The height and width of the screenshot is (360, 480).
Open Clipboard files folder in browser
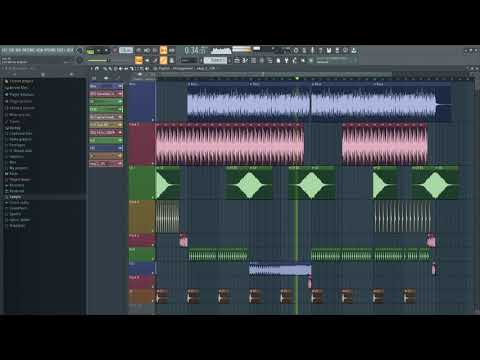click(19, 134)
